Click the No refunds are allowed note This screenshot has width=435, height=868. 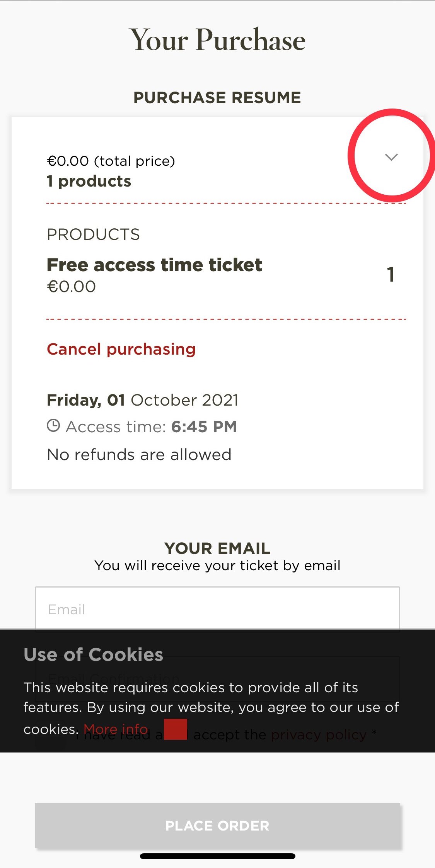coord(139,455)
